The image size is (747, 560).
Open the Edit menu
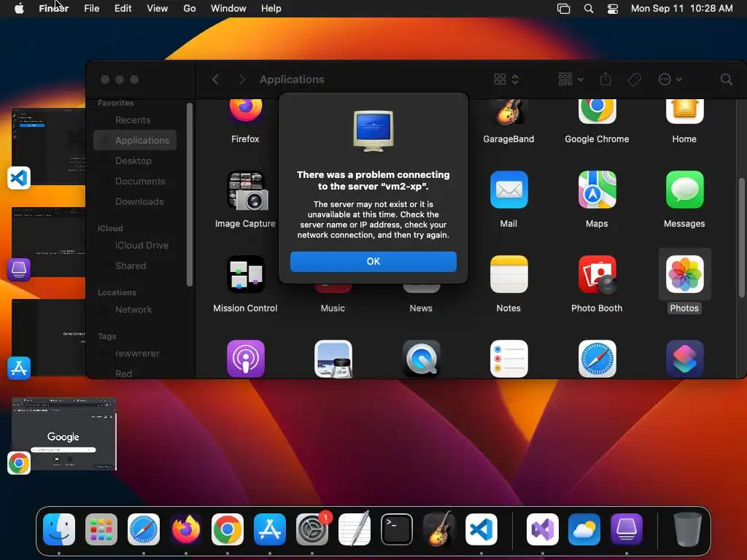[123, 9]
